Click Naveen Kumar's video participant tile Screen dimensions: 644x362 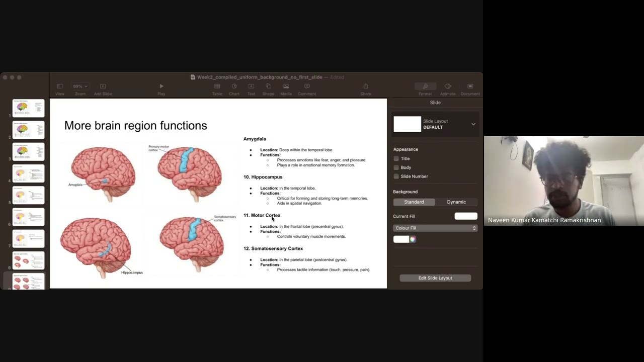click(563, 181)
